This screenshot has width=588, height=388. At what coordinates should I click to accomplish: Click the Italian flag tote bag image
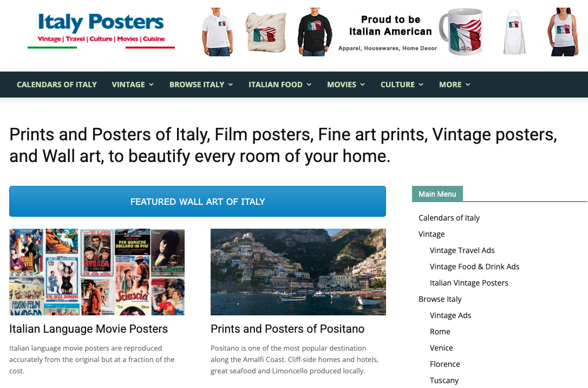click(x=266, y=33)
